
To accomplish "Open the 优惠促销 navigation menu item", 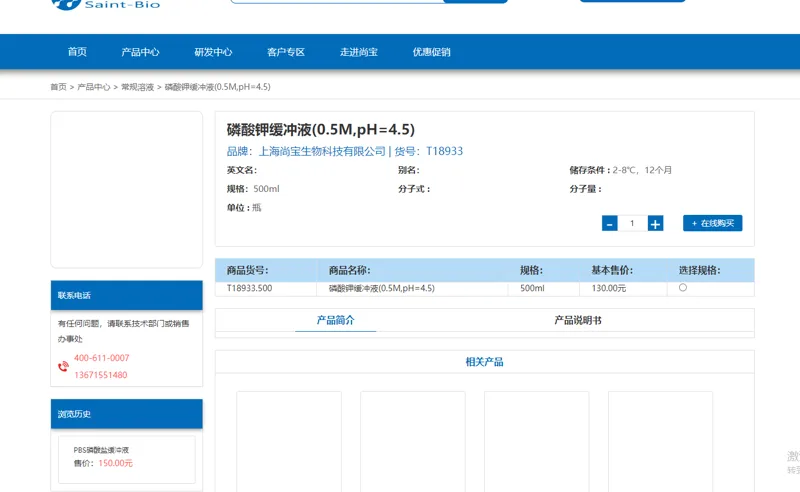I will coord(432,52).
